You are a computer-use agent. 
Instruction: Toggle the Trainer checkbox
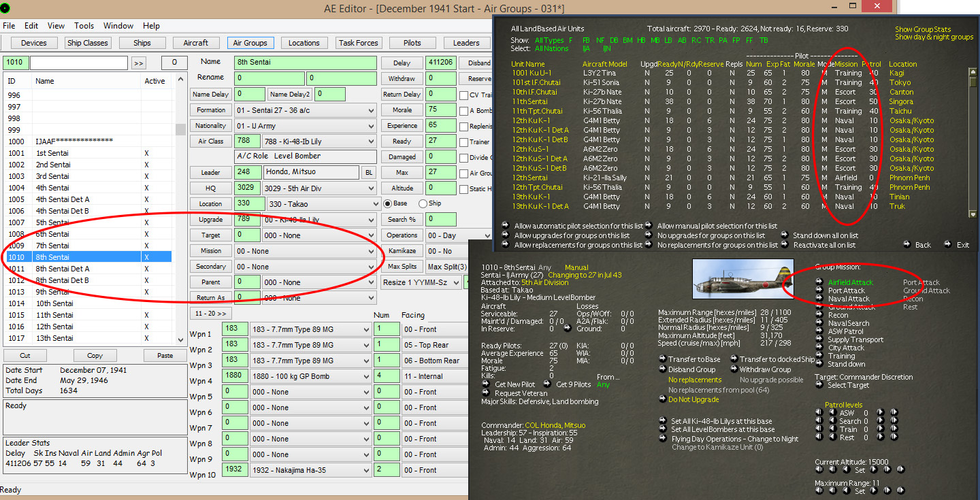463,142
